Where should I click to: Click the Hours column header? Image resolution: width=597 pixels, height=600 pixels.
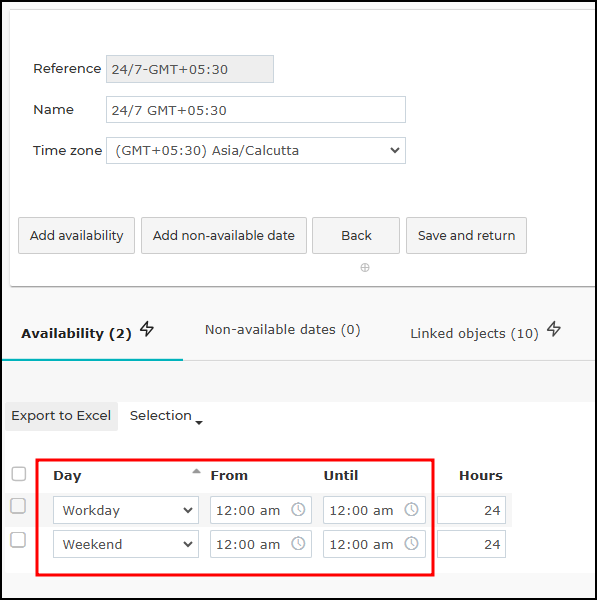(481, 476)
